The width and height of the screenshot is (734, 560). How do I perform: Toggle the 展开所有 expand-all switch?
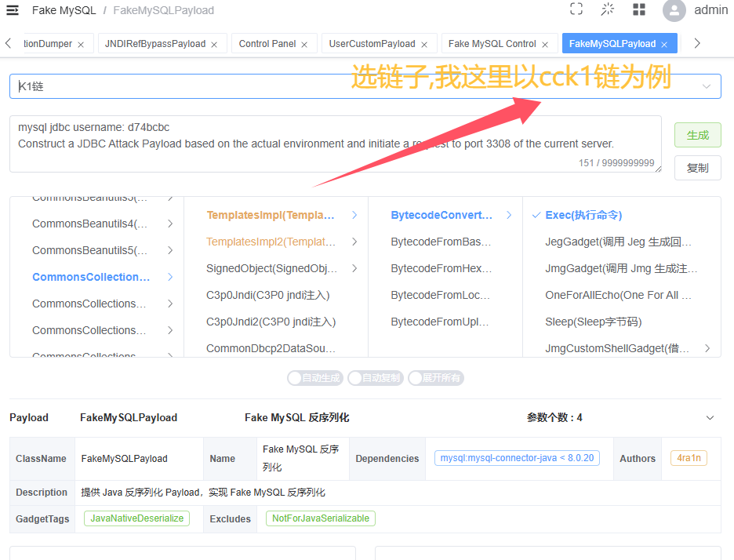435,378
